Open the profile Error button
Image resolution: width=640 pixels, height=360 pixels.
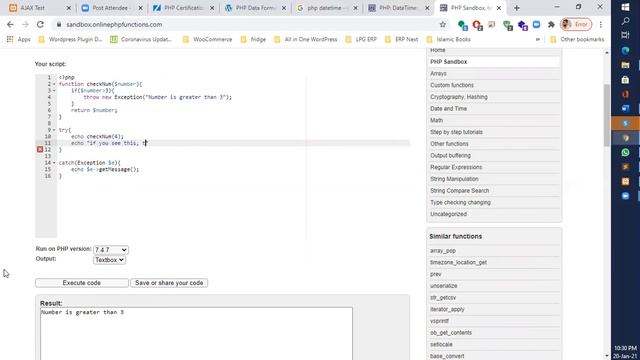(x=576, y=24)
